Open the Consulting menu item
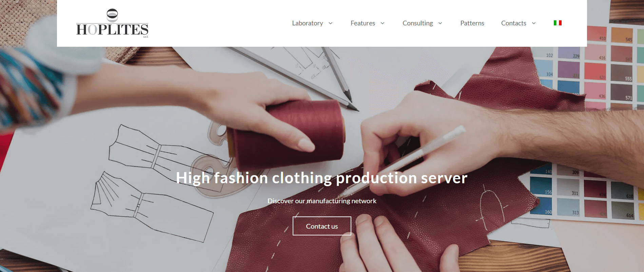 [x=418, y=23]
